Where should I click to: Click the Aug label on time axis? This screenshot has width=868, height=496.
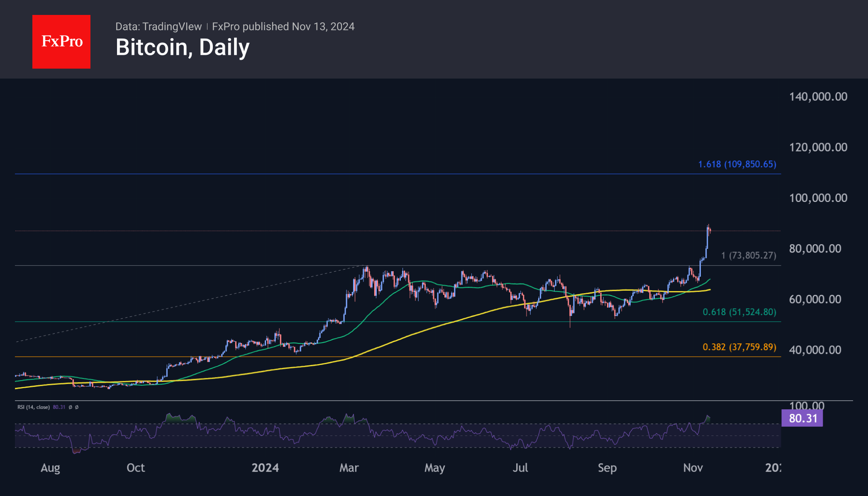pyautogui.click(x=50, y=468)
